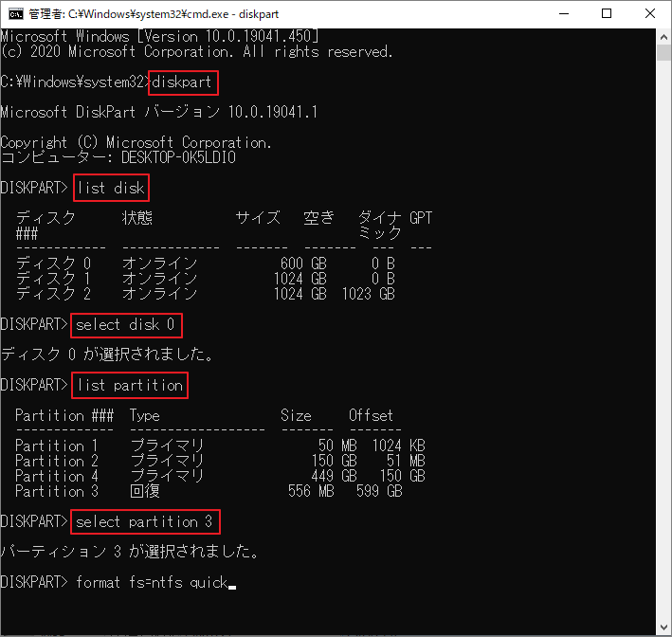Click the 'Partition 3' recovery row

pyautogui.click(x=209, y=491)
